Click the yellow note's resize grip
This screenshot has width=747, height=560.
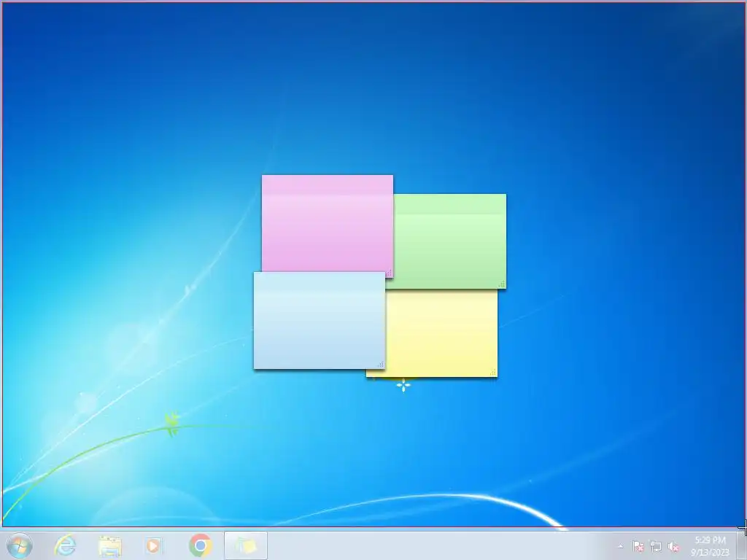[493, 373]
